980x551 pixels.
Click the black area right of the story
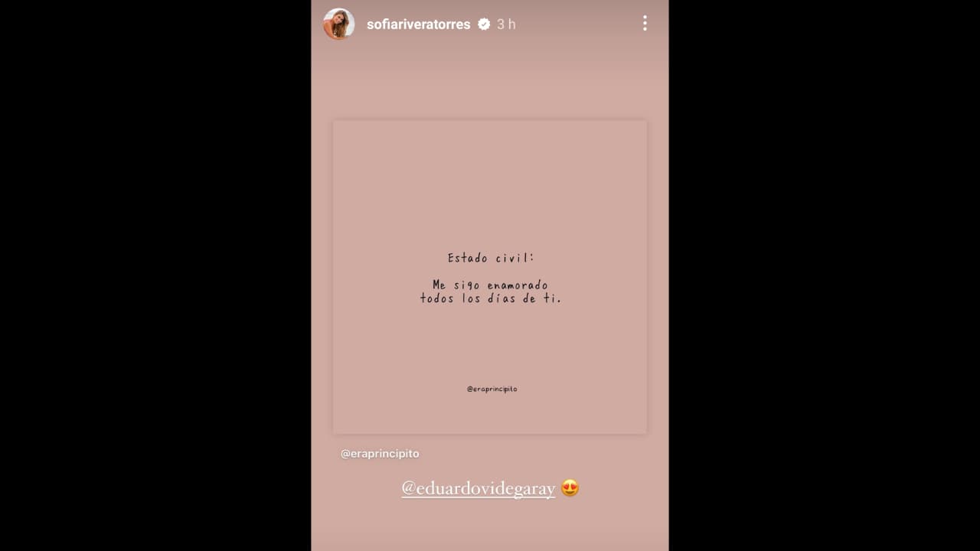pyautogui.click(x=825, y=275)
